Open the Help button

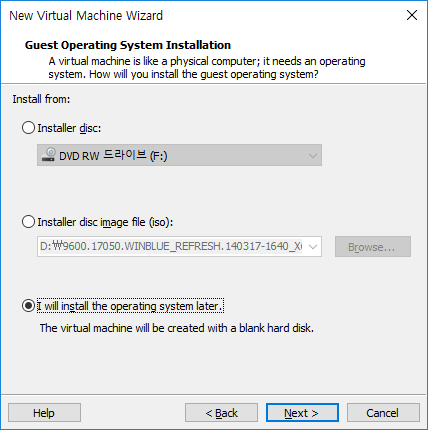[44, 413]
